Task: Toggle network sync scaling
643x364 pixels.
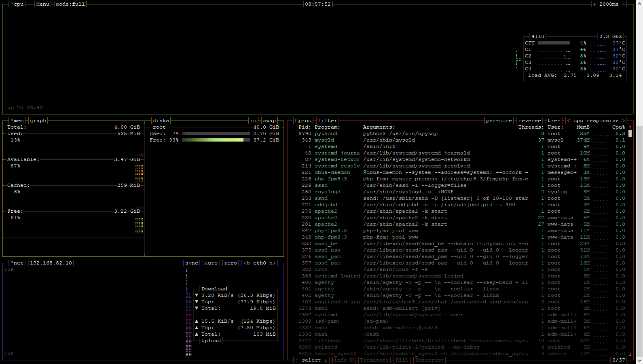Action: 192,263
